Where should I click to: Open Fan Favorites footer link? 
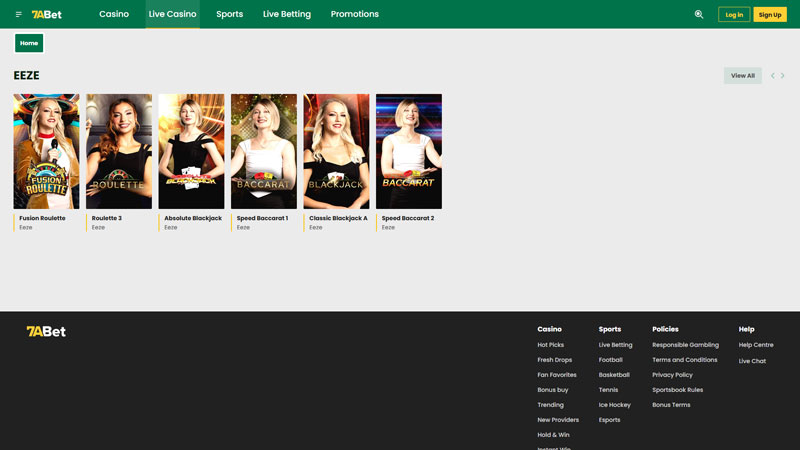click(x=557, y=374)
